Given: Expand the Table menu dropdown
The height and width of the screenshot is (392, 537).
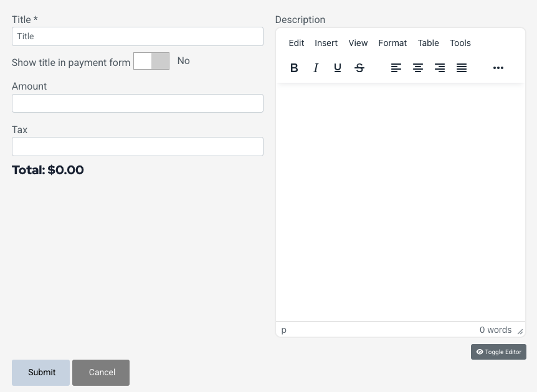Looking at the screenshot, I should [428, 43].
